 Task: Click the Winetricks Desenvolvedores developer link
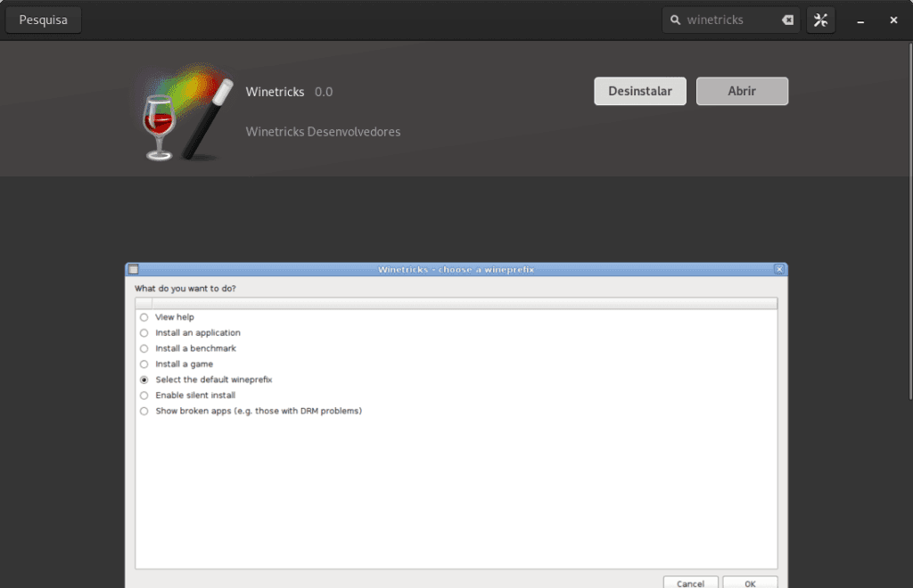click(x=323, y=131)
